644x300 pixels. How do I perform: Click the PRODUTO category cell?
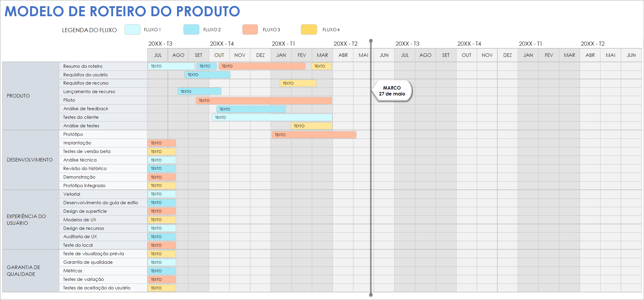tap(31, 96)
